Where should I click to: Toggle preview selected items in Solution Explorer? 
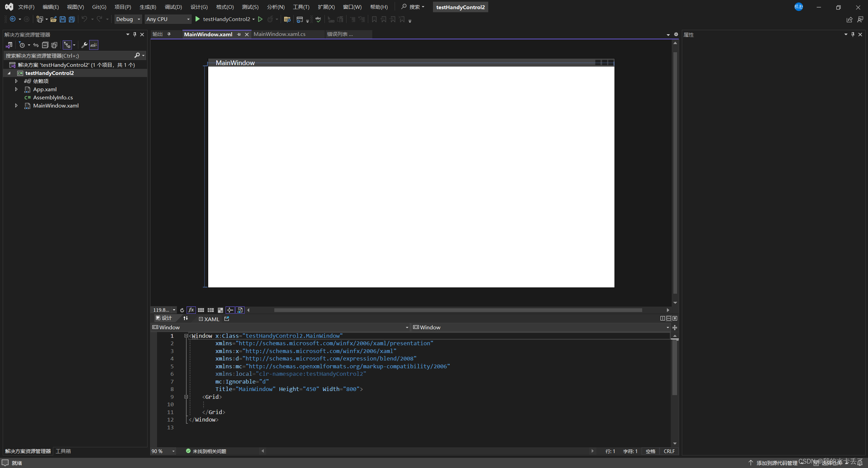point(94,45)
